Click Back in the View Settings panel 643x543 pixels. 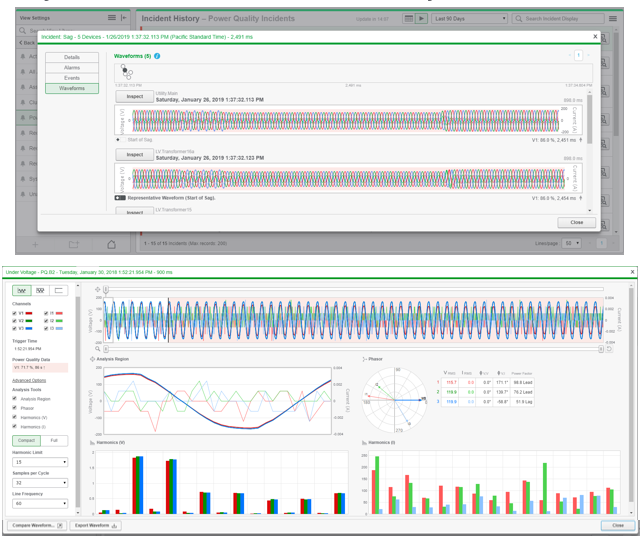click(x=27, y=43)
